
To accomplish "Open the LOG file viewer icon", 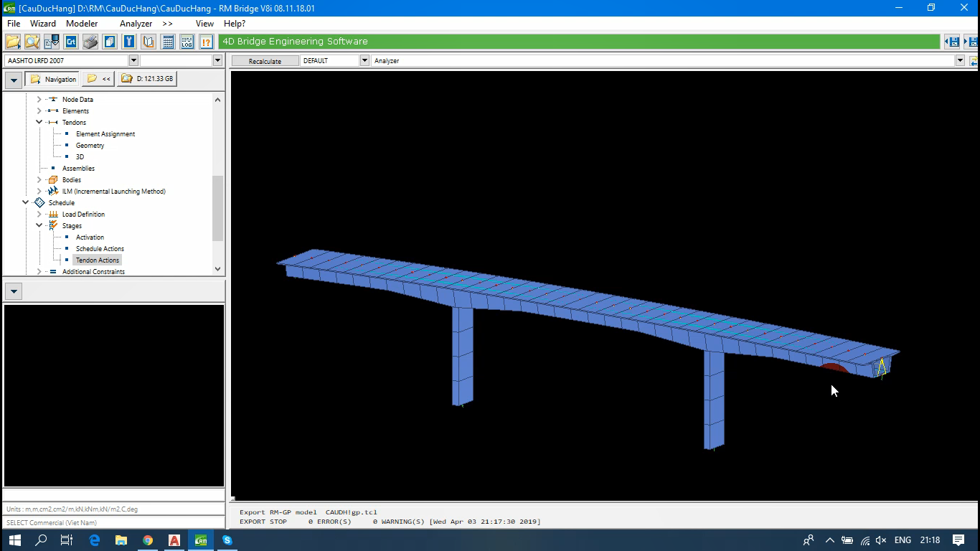I will pos(187,42).
